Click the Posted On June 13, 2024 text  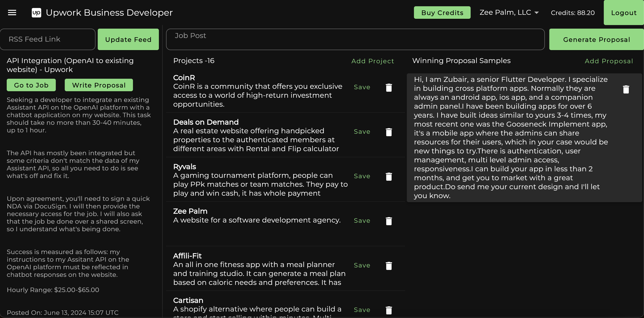62,312
